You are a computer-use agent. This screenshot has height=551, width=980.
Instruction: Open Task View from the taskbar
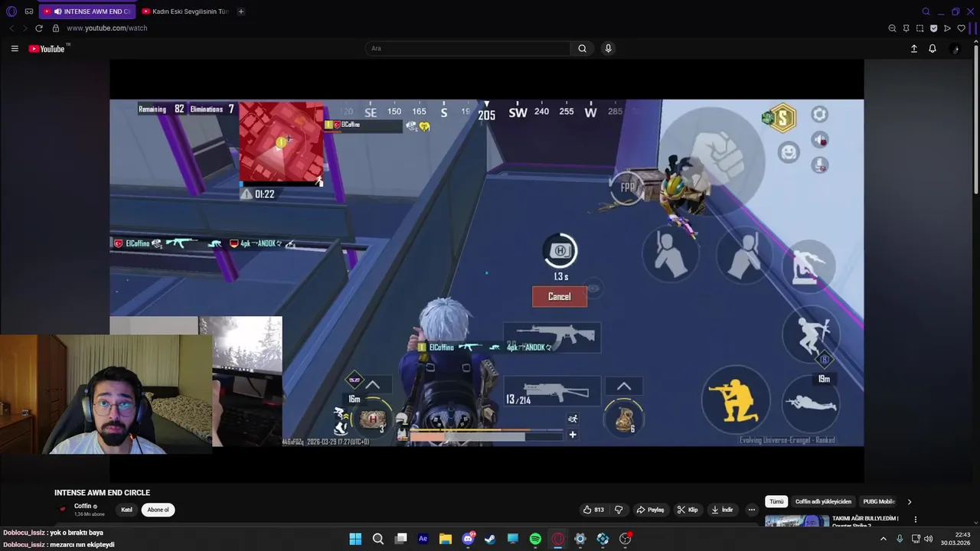coord(400,539)
